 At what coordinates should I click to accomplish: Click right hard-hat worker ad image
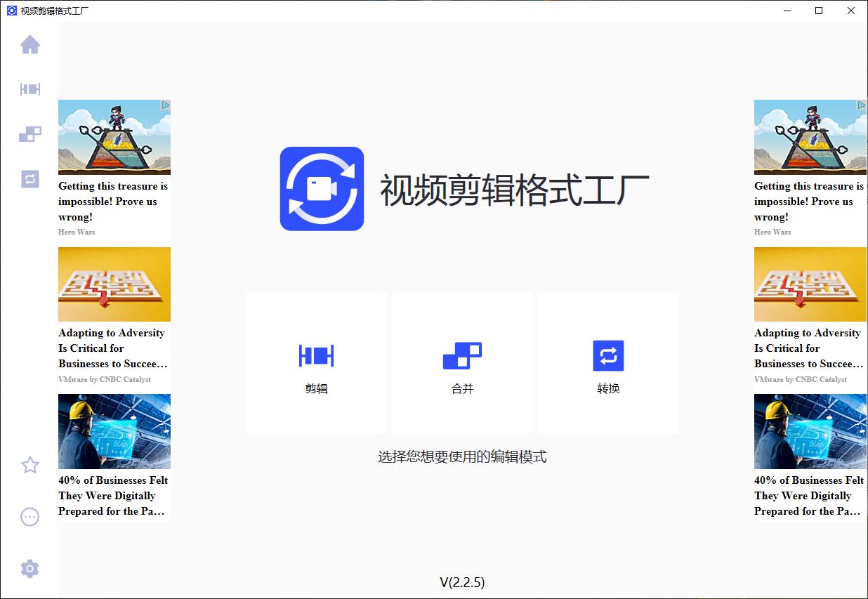810,431
